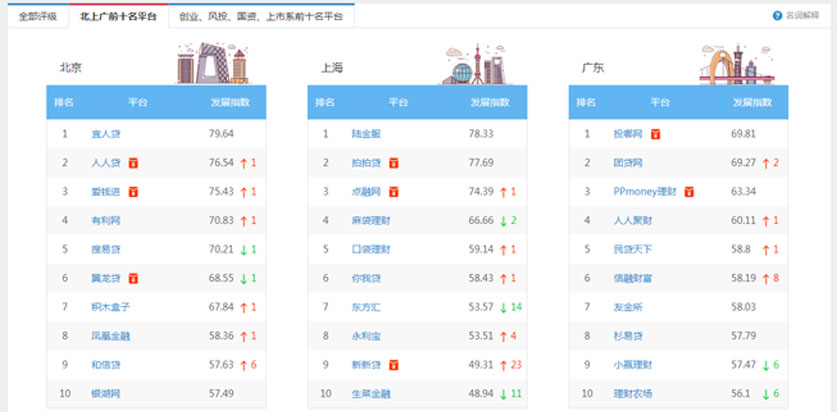Select the 永利宝 platform link
The height and width of the screenshot is (412, 837).
[x=367, y=336]
